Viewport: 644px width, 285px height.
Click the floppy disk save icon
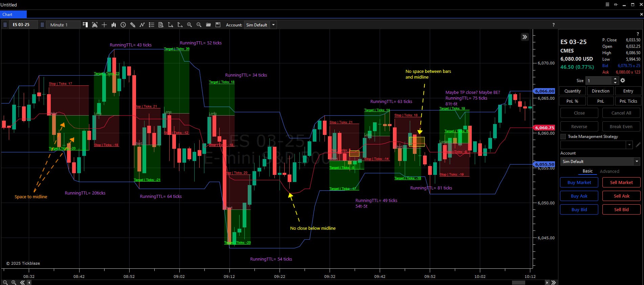218,25
